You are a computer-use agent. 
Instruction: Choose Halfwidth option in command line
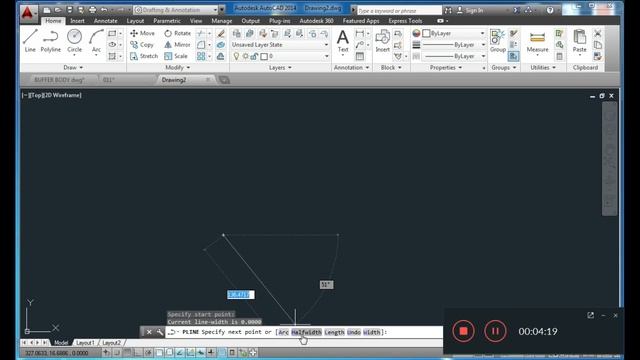[x=306, y=332]
